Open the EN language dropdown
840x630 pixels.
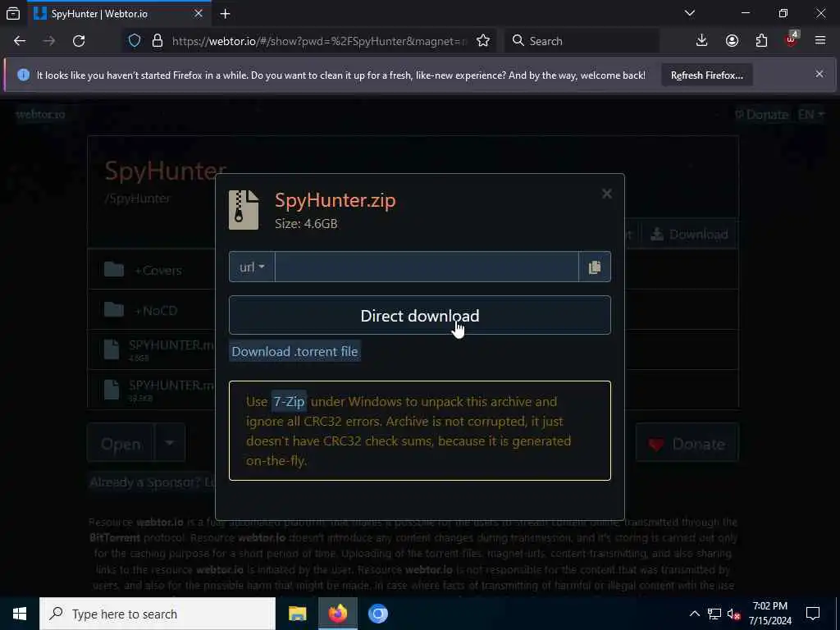pyautogui.click(x=811, y=114)
